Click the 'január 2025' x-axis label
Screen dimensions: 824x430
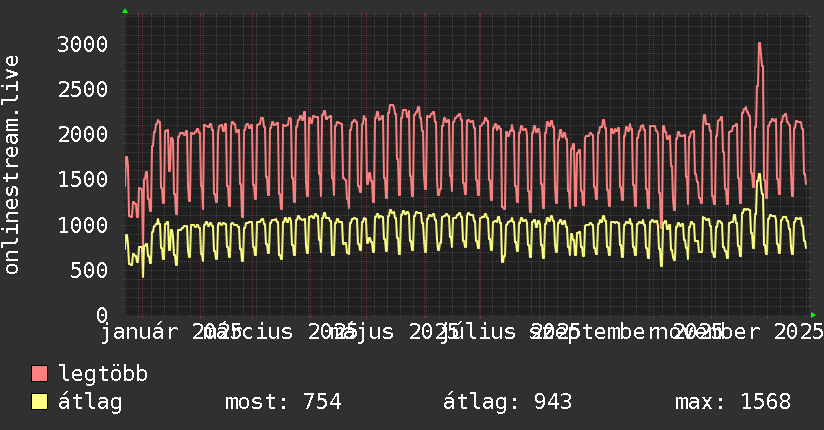171,332
